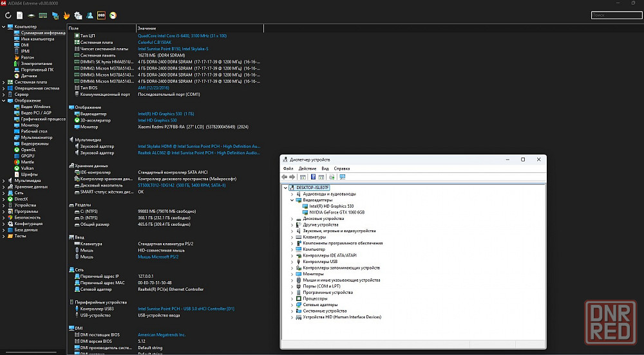Click the search field at top right
Image resolution: width=644 pixels, height=355 pixels.
(x=616, y=15)
